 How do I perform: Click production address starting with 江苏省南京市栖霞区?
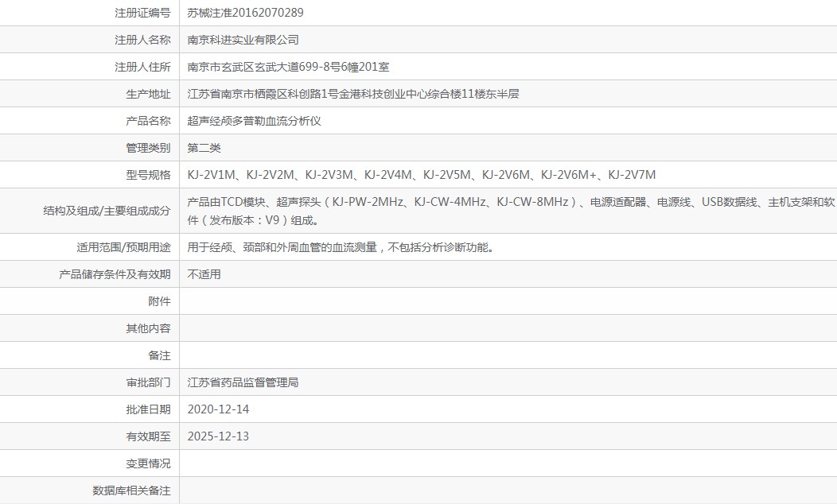(x=352, y=95)
